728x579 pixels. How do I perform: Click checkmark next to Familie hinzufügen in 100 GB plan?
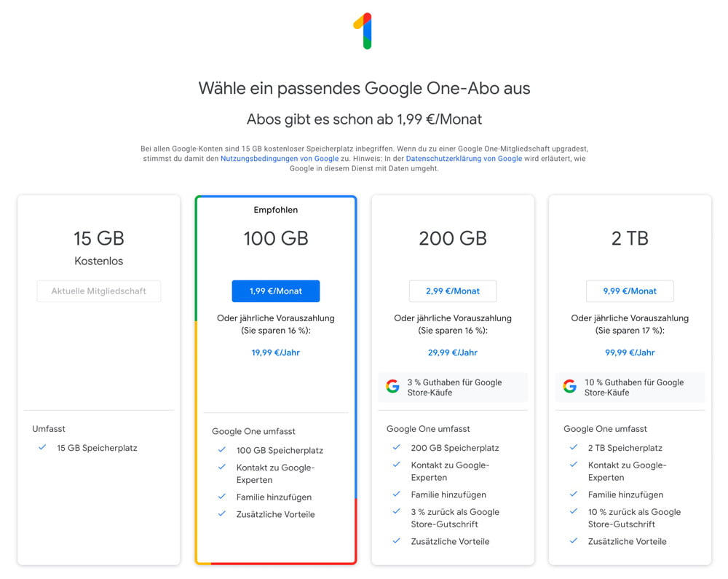pos(222,497)
